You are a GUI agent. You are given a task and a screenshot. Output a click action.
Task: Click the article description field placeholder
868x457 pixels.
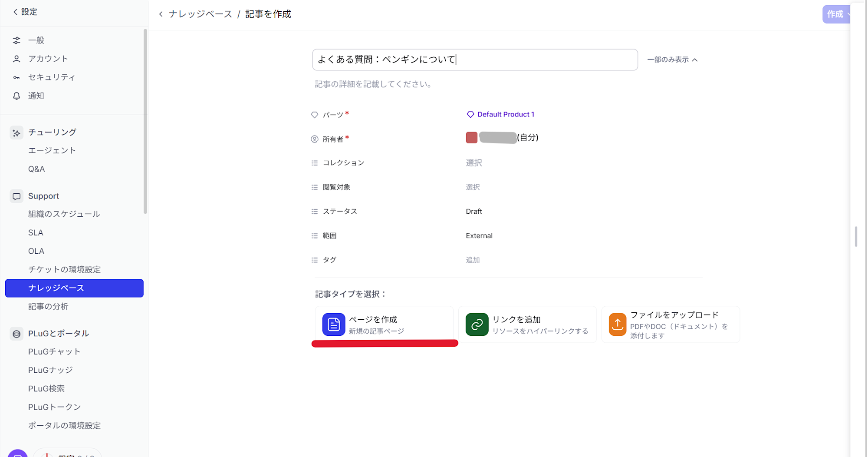[x=373, y=84]
